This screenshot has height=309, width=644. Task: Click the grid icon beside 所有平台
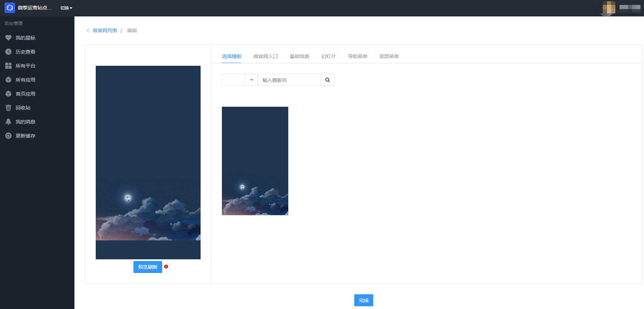(x=8, y=66)
